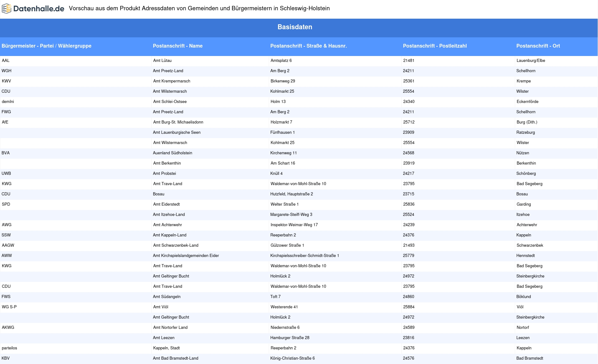This screenshot has height=364, width=598.
Task: Click the SSW party cell
Action: pos(6,235)
